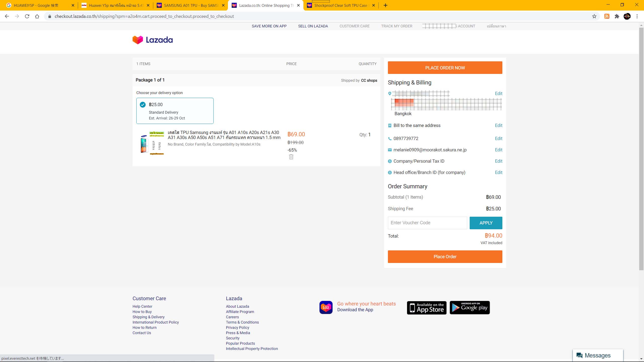Click the envelope icon beside the email
The image size is (644, 362).
(x=390, y=150)
